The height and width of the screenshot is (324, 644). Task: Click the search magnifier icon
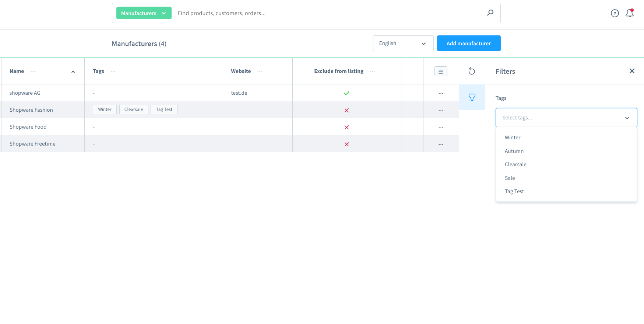tap(490, 13)
